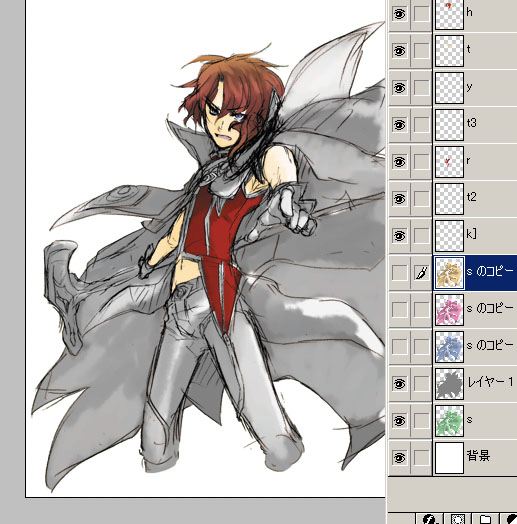Image resolution: width=517 pixels, height=524 pixels.
Task: Click the orange thumbnail of selected layer
Action: click(449, 273)
